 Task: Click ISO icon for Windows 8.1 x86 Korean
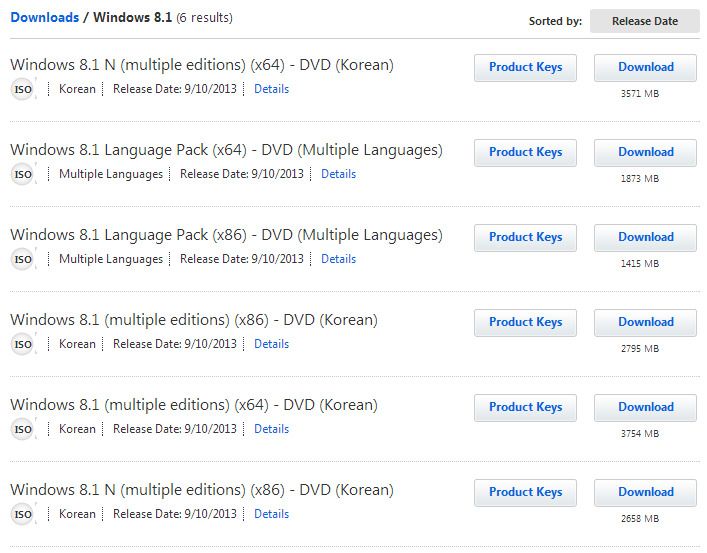tap(23, 344)
